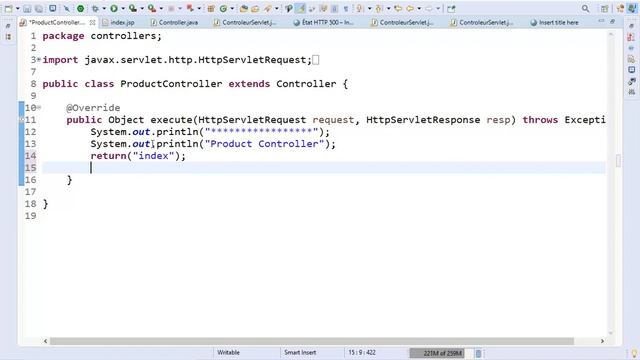Image resolution: width=640 pixels, height=360 pixels.
Task: Toggle Skip All Breakpoints icon
Action: click(x=67, y=9)
